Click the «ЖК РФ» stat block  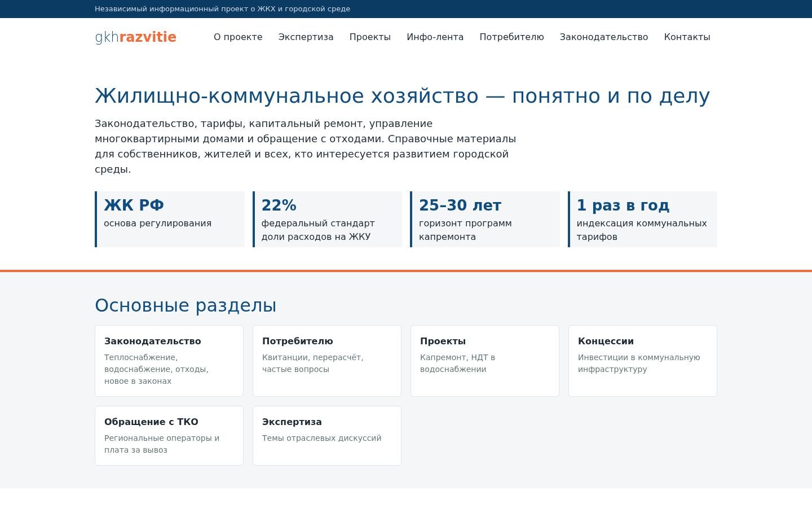click(x=170, y=219)
